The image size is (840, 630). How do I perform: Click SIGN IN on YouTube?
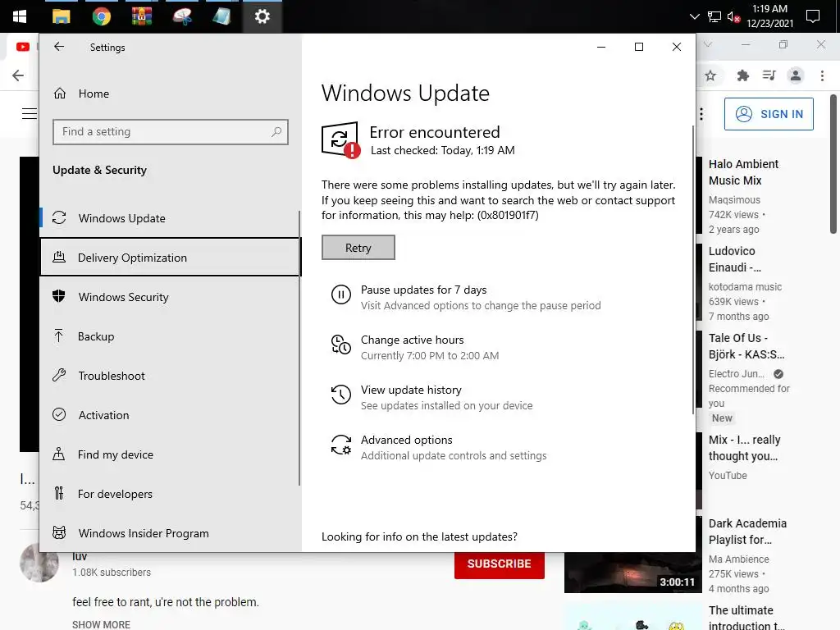pyautogui.click(x=769, y=114)
